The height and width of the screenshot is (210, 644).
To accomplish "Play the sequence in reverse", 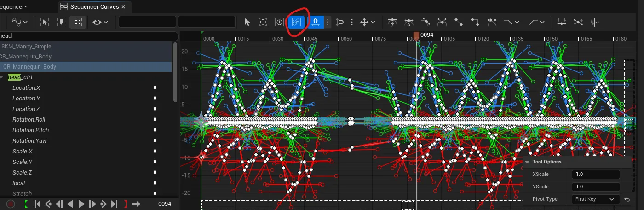I will (70, 204).
